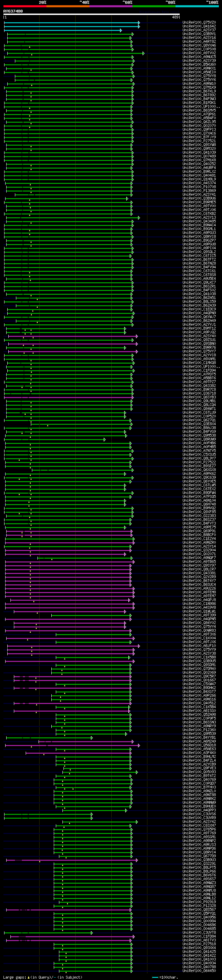Screen dimensions: 222x980
Task: Select UniRef100_Q05093 label
Action: point(199,772)
